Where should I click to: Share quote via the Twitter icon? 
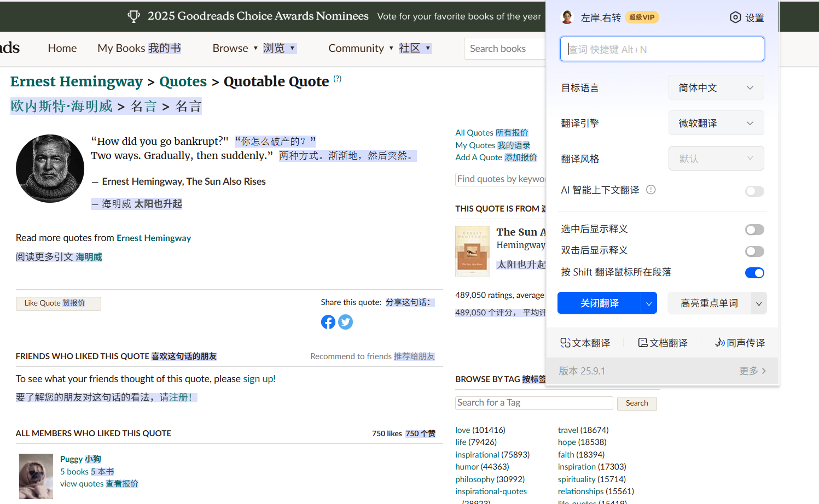[345, 322]
